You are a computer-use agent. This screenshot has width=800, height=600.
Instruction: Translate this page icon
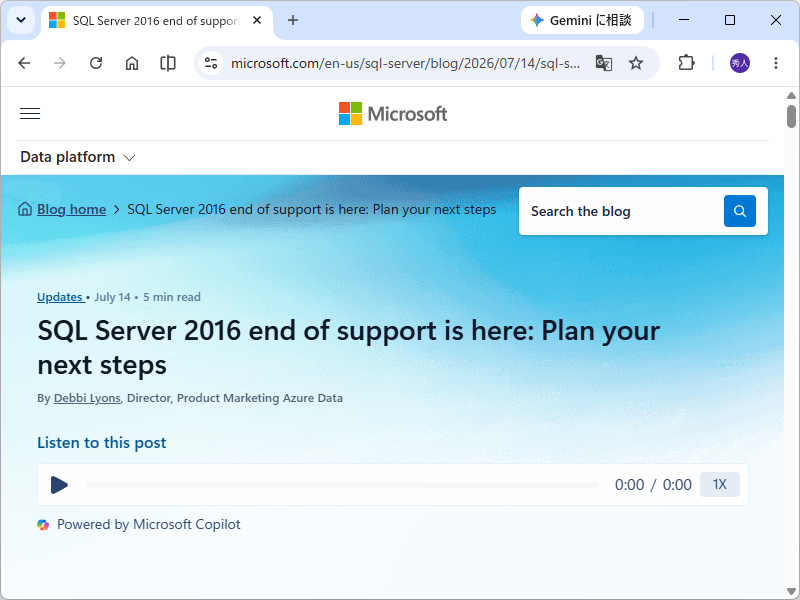click(x=604, y=63)
